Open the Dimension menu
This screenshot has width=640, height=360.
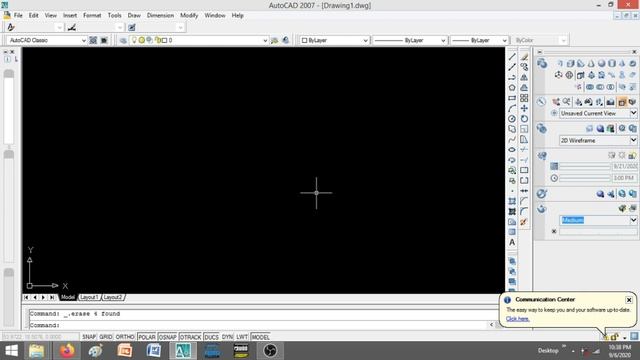[160, 16]
